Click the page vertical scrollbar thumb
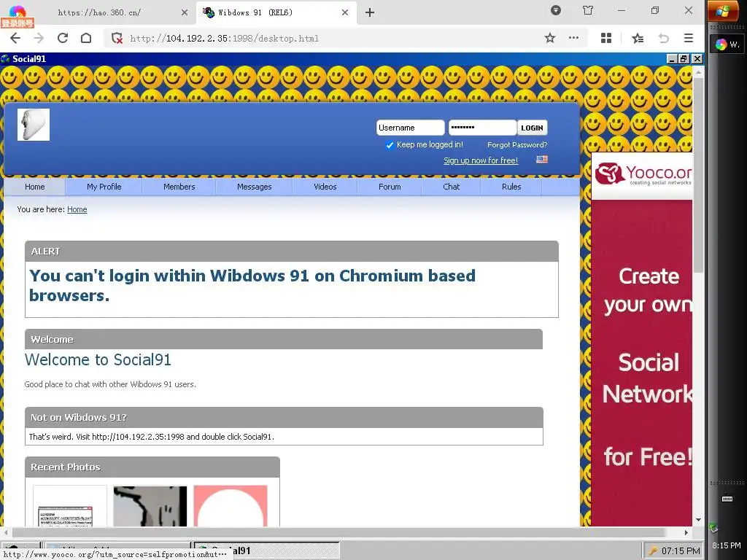 (698, 175)
